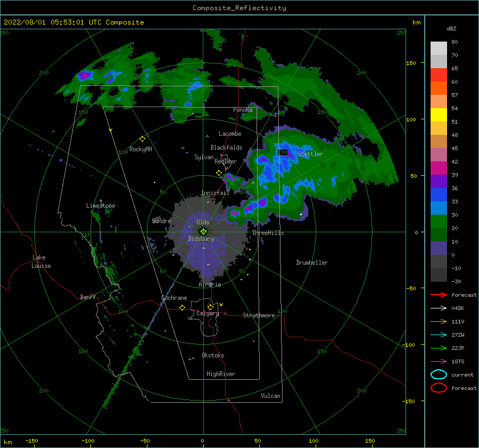Click the Olds label
The height and width of the screenshot is (448, 479).
203,222
